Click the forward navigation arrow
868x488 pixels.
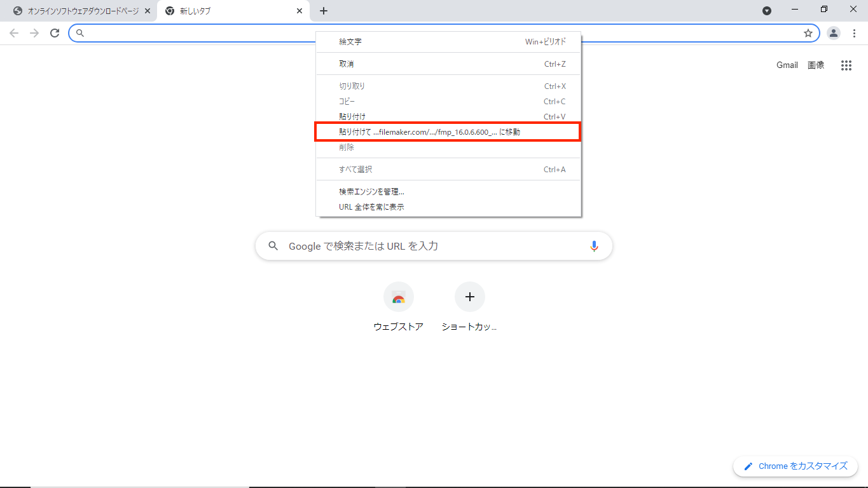point(34,33)
